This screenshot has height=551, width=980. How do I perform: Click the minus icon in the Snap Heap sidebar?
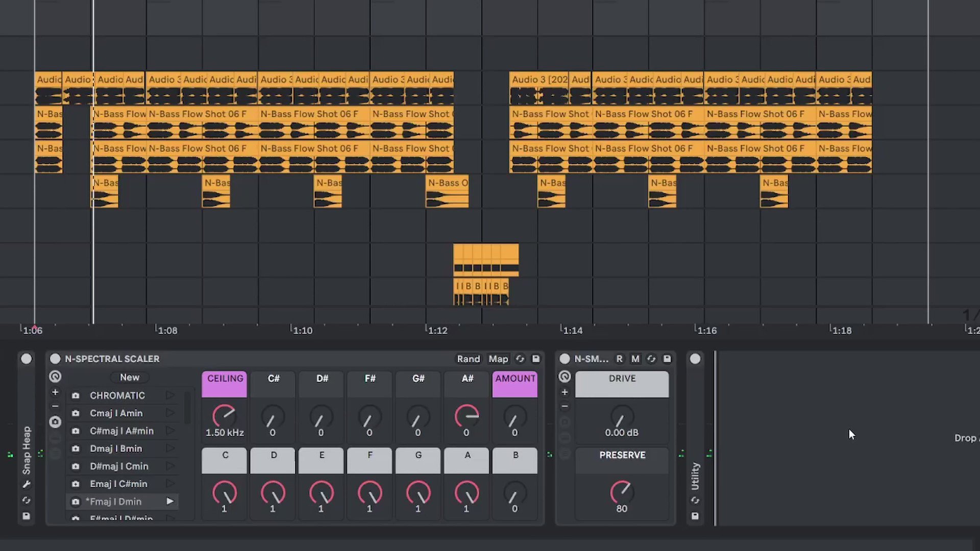click(55, 406)
